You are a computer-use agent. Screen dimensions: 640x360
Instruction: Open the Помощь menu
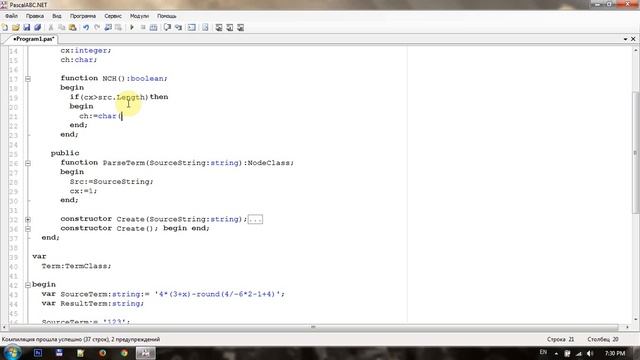tap(167, 16)
